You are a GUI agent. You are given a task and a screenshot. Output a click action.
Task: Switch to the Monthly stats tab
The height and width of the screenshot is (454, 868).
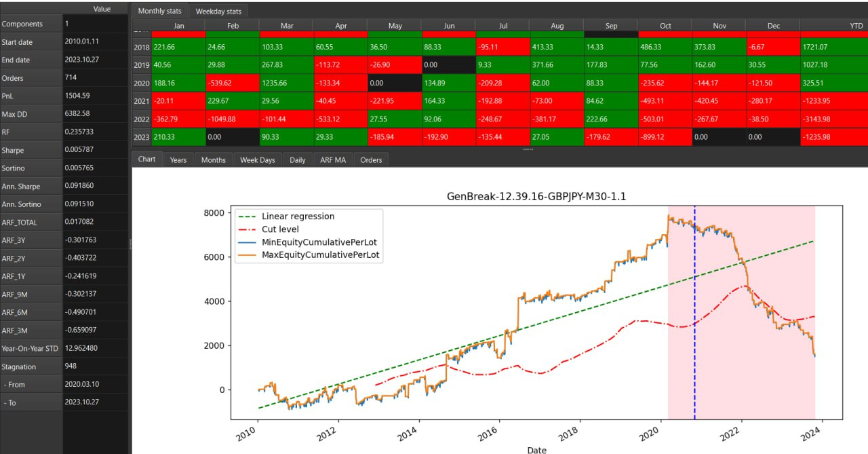point(160,11)
